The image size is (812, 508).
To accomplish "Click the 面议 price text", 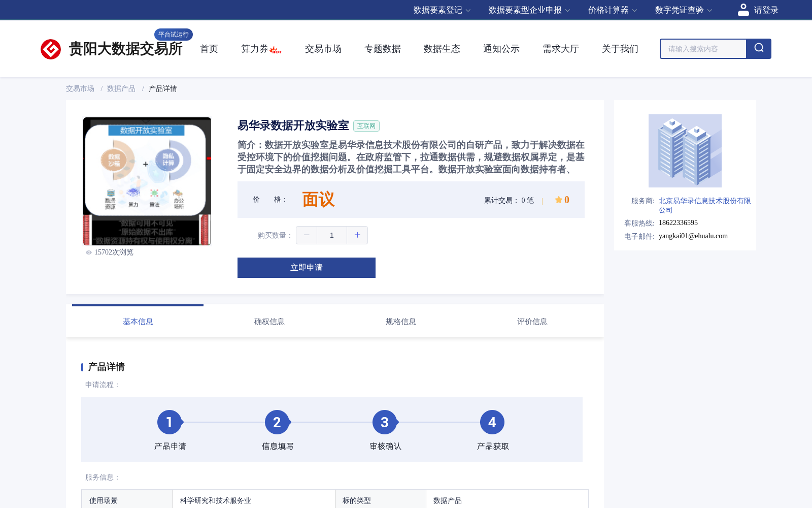I will pos(319,200).
